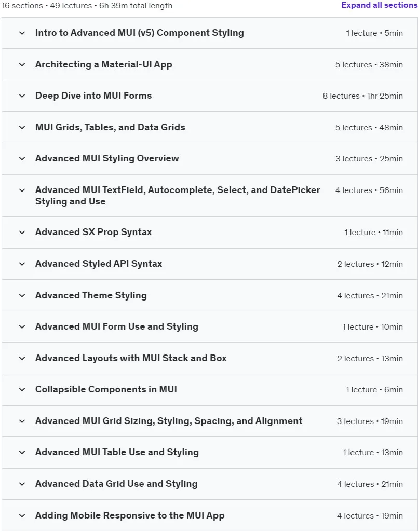Expand the Intro to Advanced MUI (v5) section chevron
This screenshot has width=418, height=532.
22,33
